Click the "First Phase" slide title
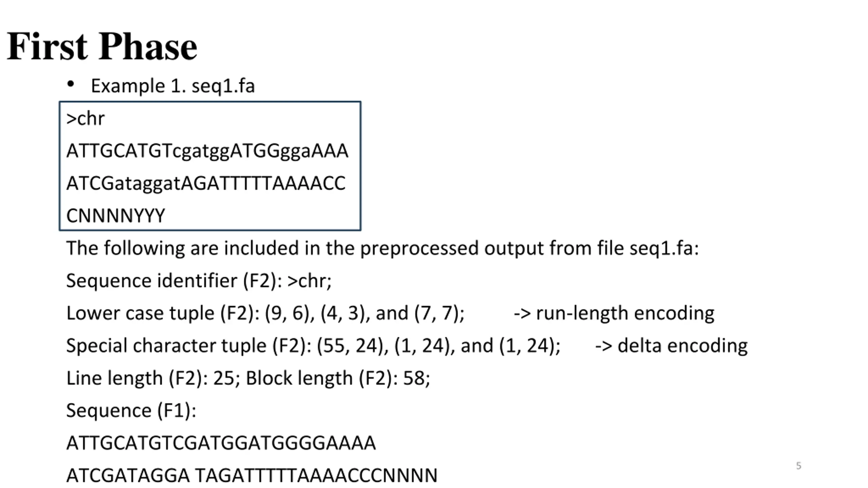868x488 pixels. click(102, 46)
